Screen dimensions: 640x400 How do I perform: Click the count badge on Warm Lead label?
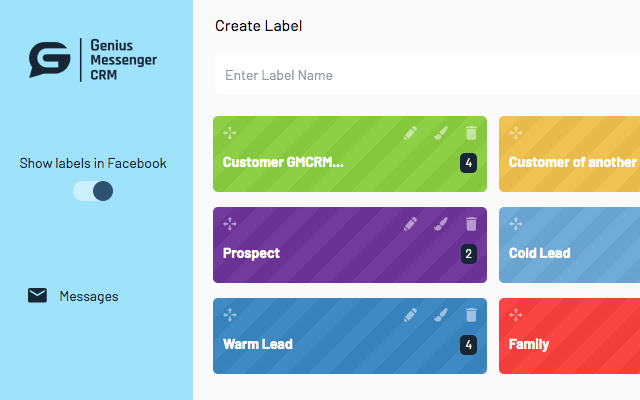tap(469, 345)
